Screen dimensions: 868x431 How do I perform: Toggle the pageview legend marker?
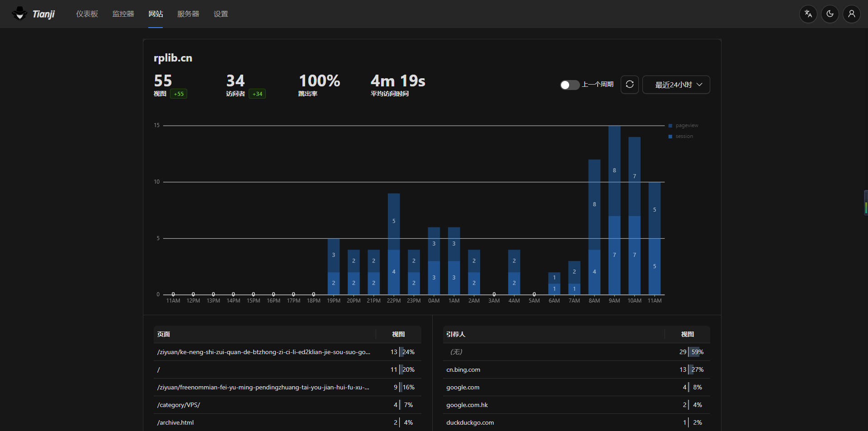coord(670,126)
